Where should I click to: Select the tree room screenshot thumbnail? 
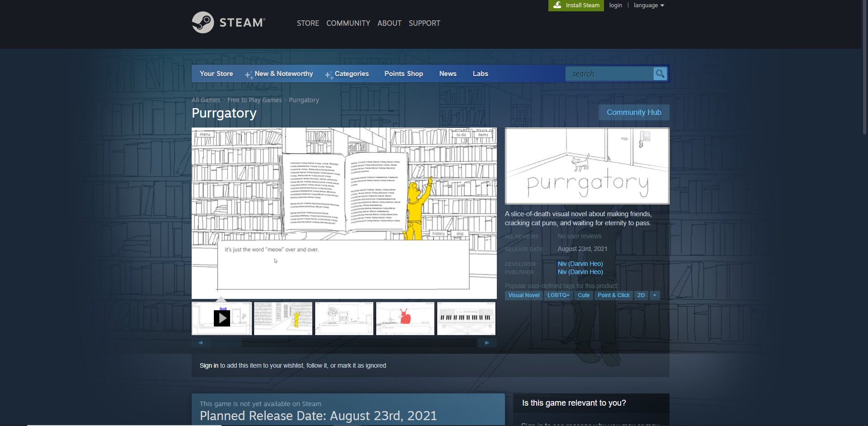coord(344,318)
